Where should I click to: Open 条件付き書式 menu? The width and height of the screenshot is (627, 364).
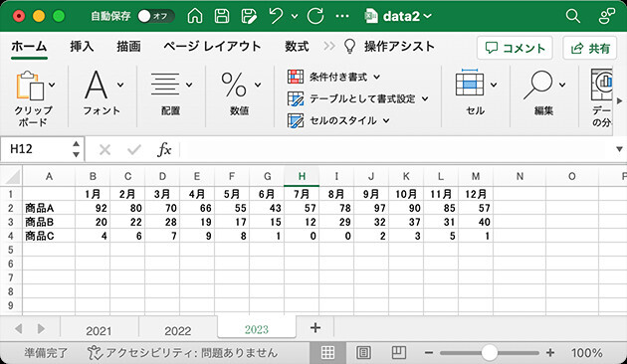pyautogui.click(x=333, y=77)
